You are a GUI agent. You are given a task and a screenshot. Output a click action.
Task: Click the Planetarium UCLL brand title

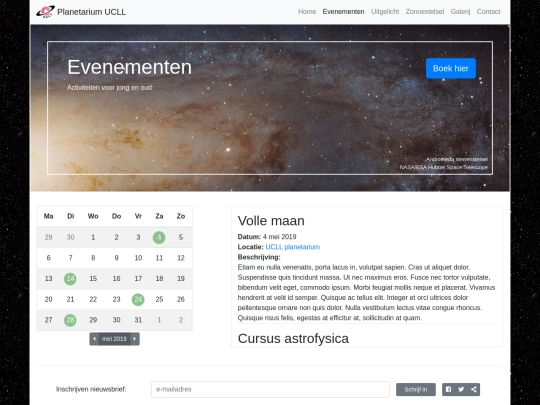tap(91, 12)
